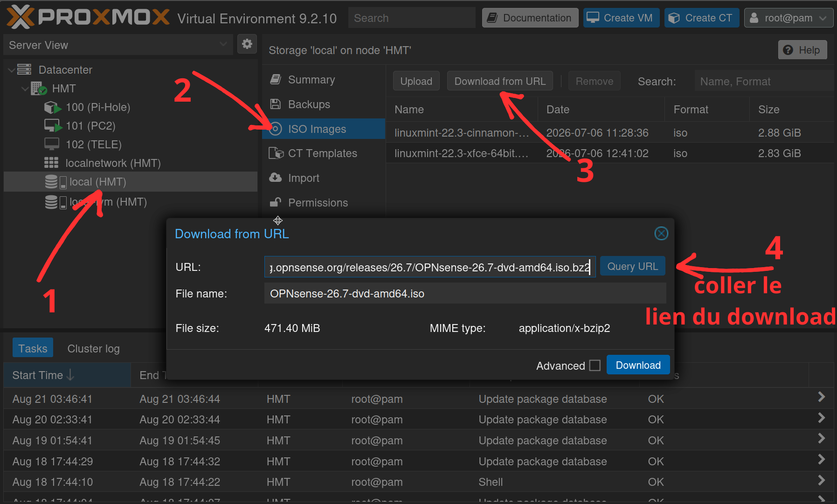
Task: Sort by the Name column header
Action: tap(462, 110)
